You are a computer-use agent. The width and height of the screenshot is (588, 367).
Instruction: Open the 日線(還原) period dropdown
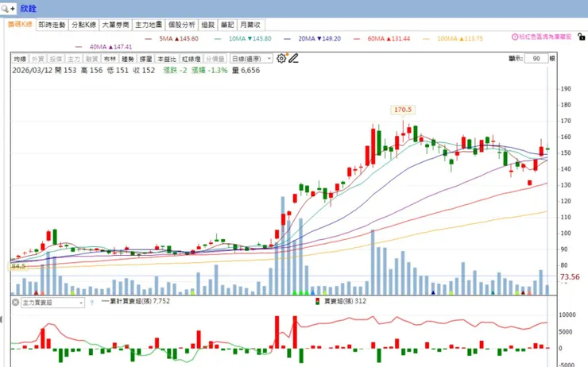coord(251,59)
